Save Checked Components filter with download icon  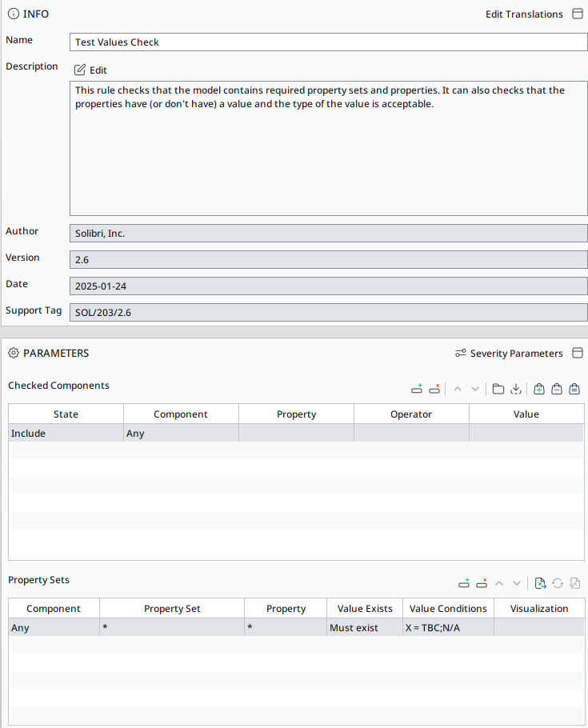pos(516,389)
